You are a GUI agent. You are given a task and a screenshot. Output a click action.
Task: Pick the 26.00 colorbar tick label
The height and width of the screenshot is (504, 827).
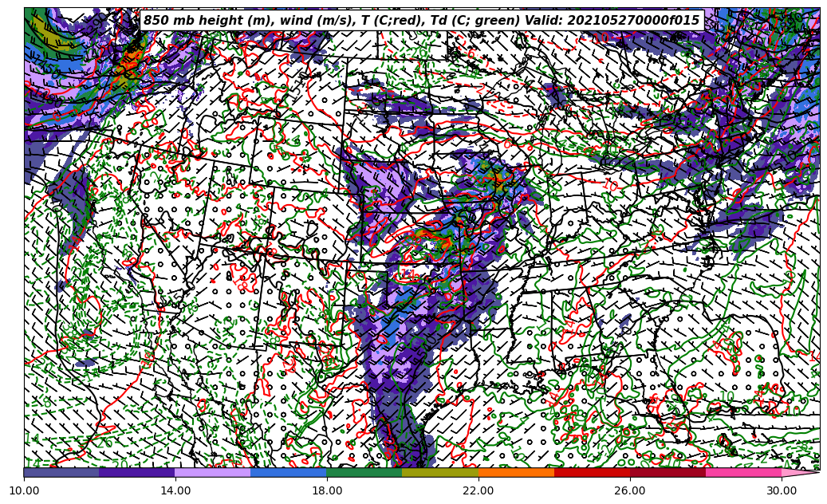[630, 491]
